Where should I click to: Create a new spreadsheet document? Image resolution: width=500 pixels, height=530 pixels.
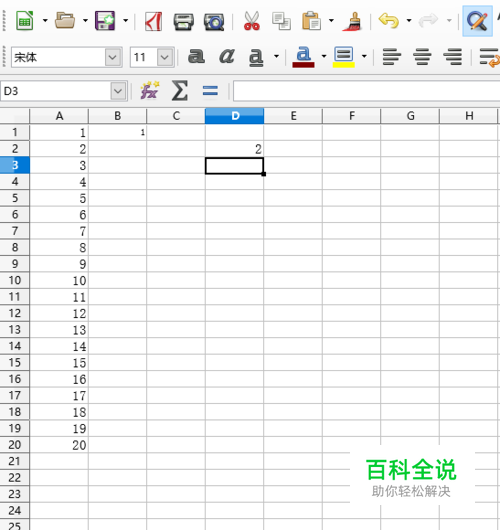pyautogui.click(x=25, y=21)
